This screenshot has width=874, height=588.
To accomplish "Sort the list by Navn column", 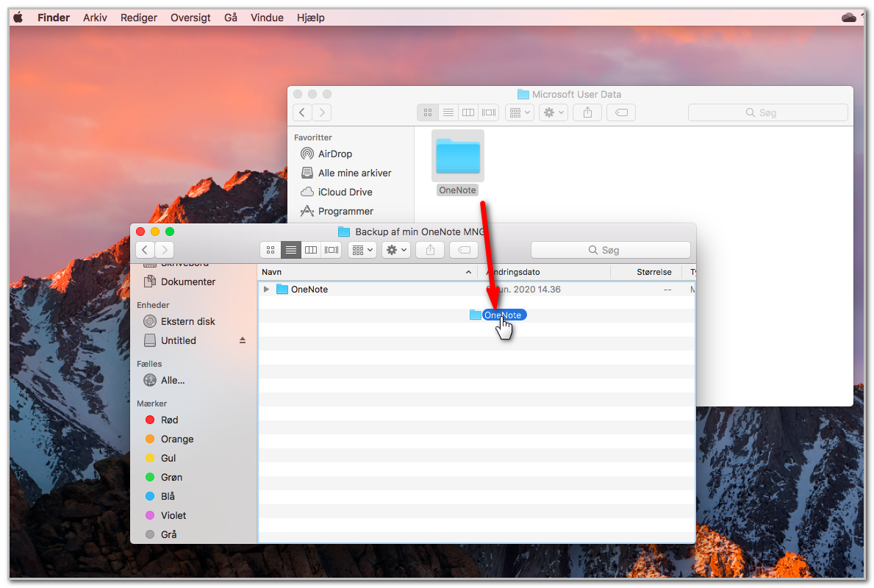I will pos(368,272).
